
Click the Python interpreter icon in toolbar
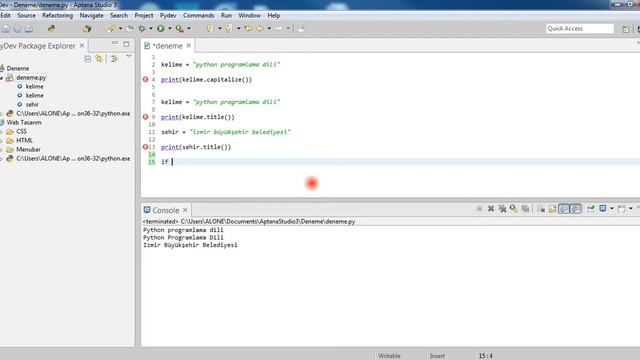[51, 29]
